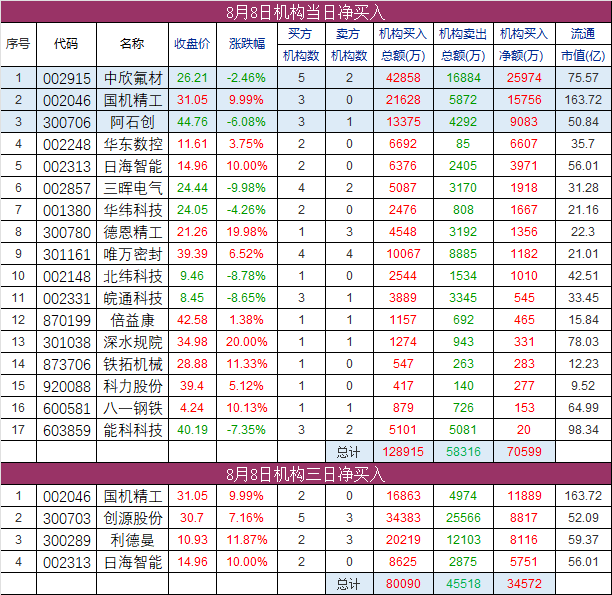Screen dimensions: 612x595
Task: Click daily net total 70599
Action: coord(524,452)
